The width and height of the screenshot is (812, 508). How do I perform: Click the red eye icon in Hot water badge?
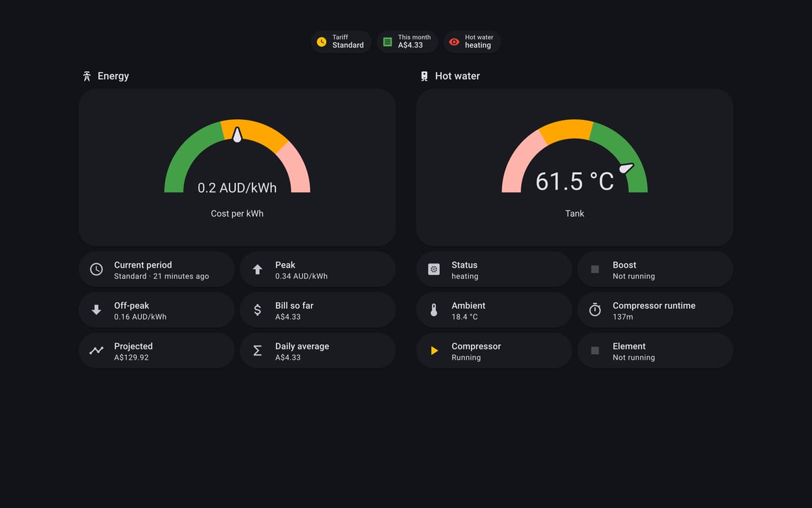(454, 42)
